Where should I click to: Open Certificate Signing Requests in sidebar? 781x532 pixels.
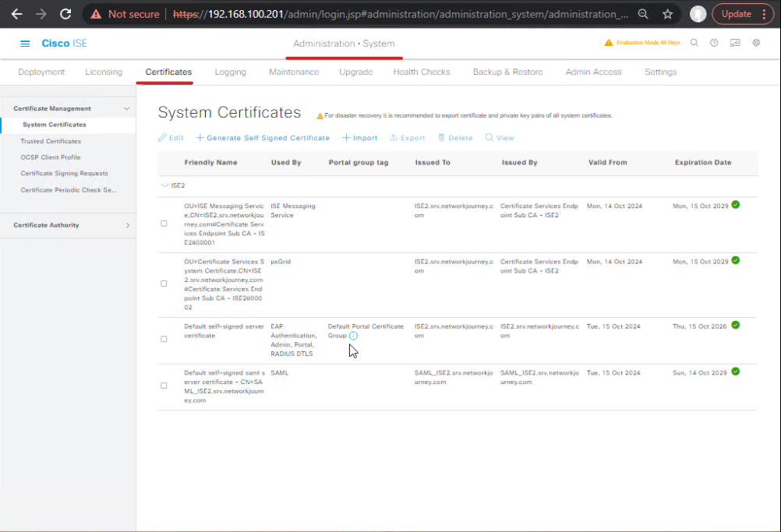pos(64,174)
